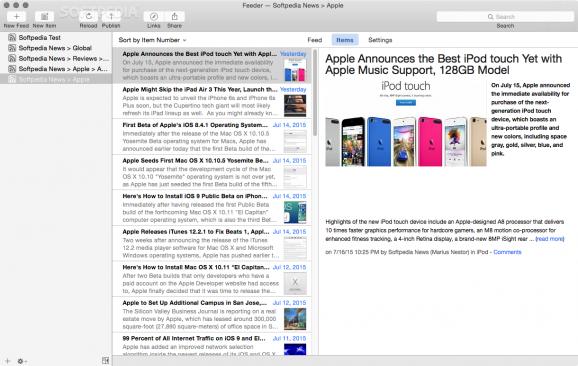Open the Sort by Item Number dropdown
The width and height of the screenshot is (578, 366).
click(x=152, y=40)
